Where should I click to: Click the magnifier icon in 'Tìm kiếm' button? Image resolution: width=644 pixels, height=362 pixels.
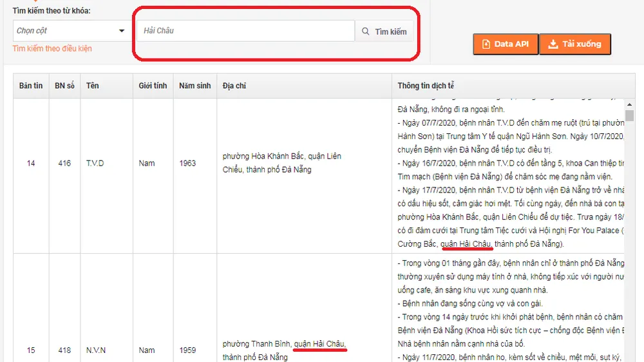click(x=365, y=31)
